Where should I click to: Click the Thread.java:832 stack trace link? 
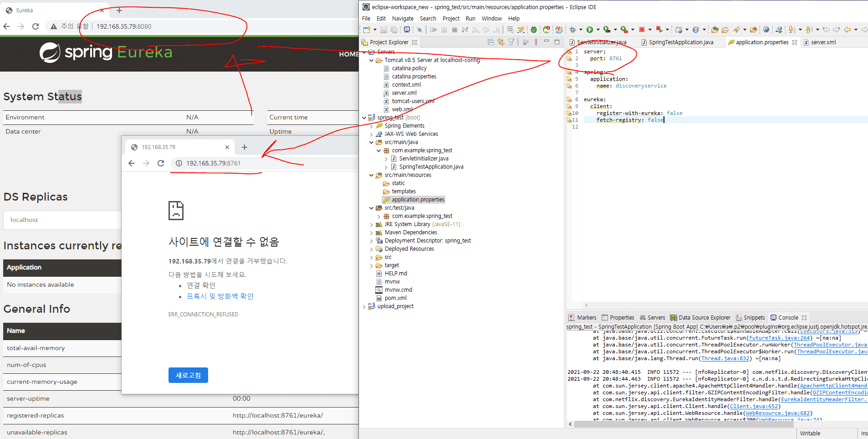[726, 358]
